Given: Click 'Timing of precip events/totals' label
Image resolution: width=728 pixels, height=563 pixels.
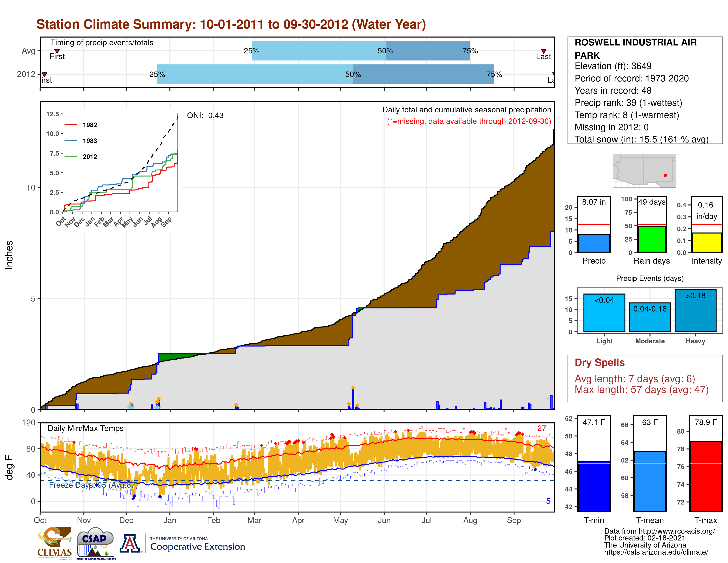Looking at the screenshot, I should click(x=102, y=43).
